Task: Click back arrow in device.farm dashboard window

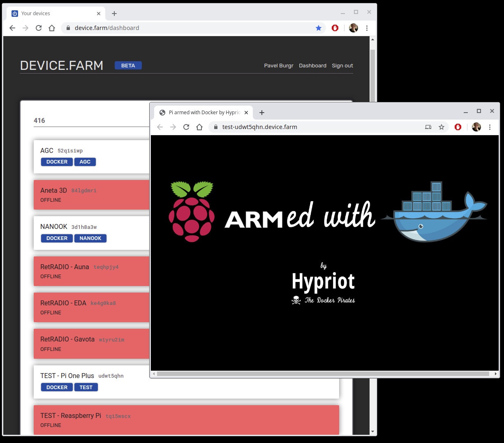Action: 12,28
